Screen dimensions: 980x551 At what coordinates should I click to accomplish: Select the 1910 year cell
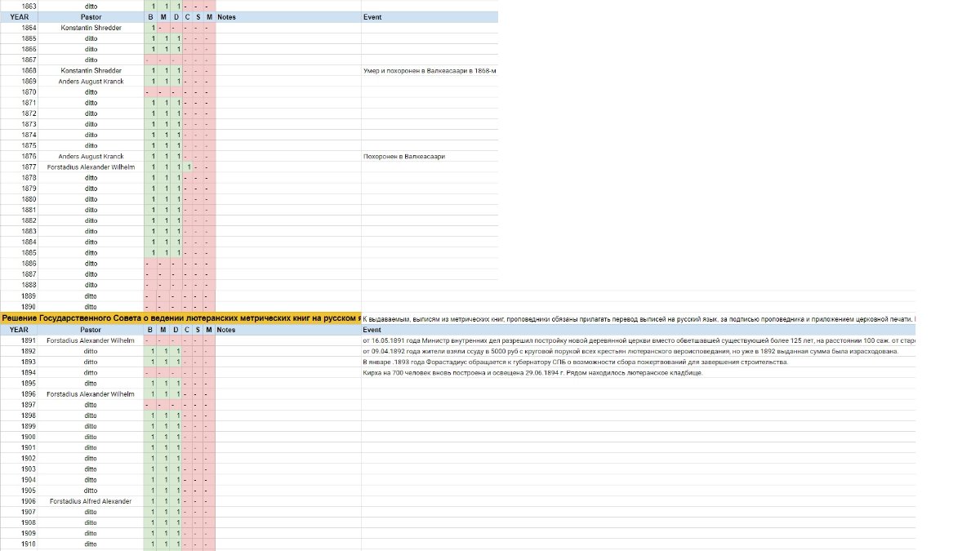(29, 544)
